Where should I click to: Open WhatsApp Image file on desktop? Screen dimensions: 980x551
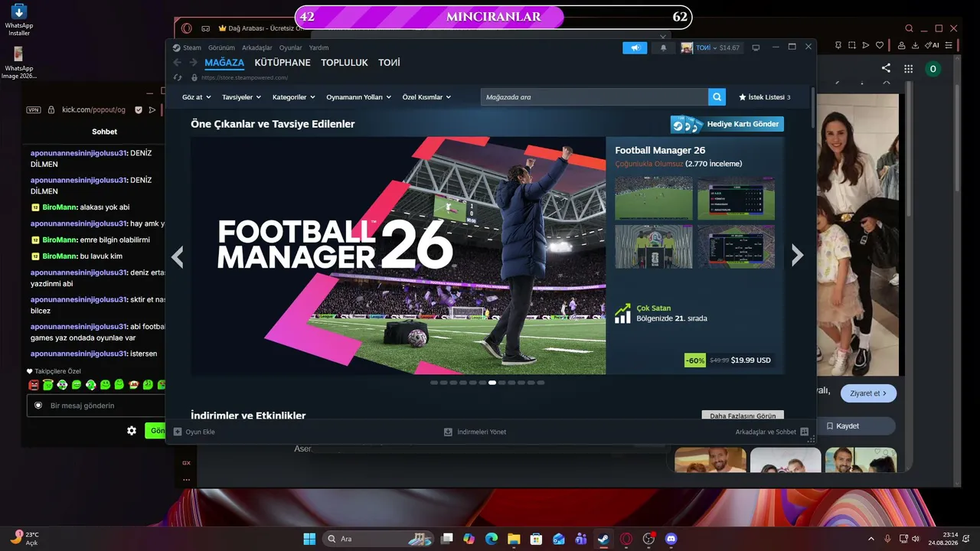(18, 64)
